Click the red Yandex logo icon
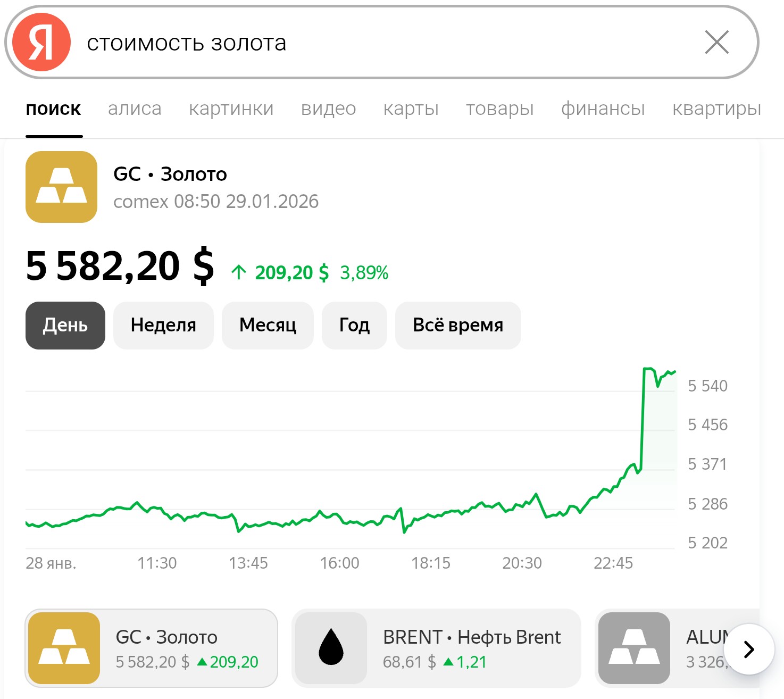This screenshot has width=784, height=699. click(x=41, y=43)
